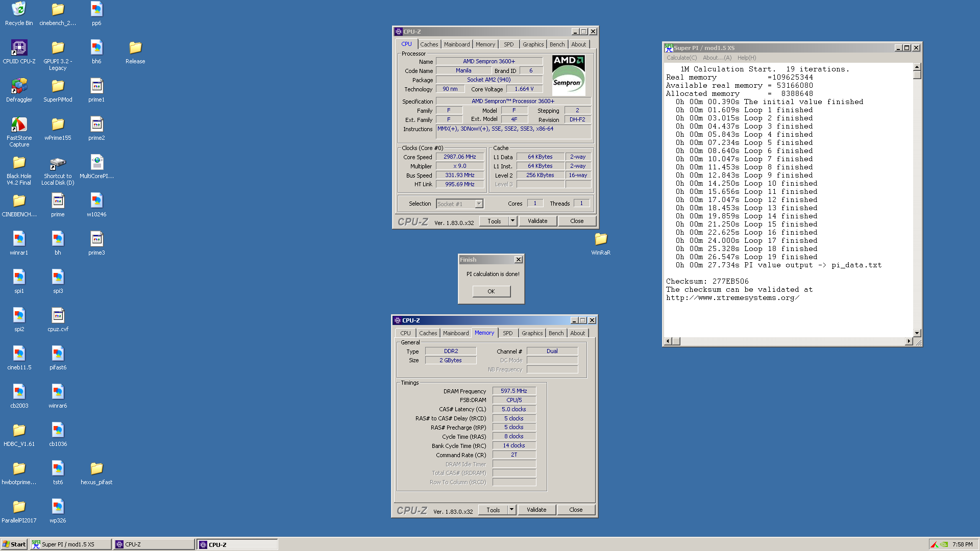This screenshot has height=551, width=980.
Task: Open Bench tab in lower CPU-Z window
Action: (x=556, y=333)
